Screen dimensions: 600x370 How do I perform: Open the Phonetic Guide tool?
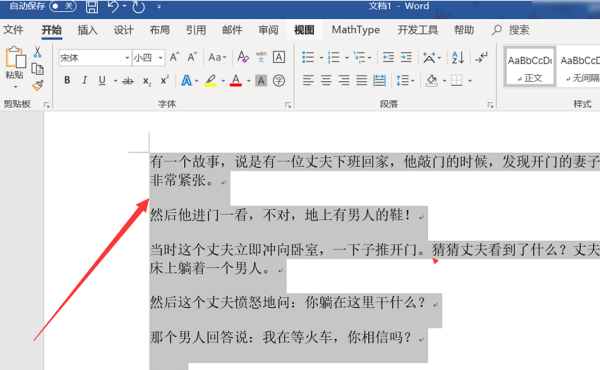coord(261,57)
